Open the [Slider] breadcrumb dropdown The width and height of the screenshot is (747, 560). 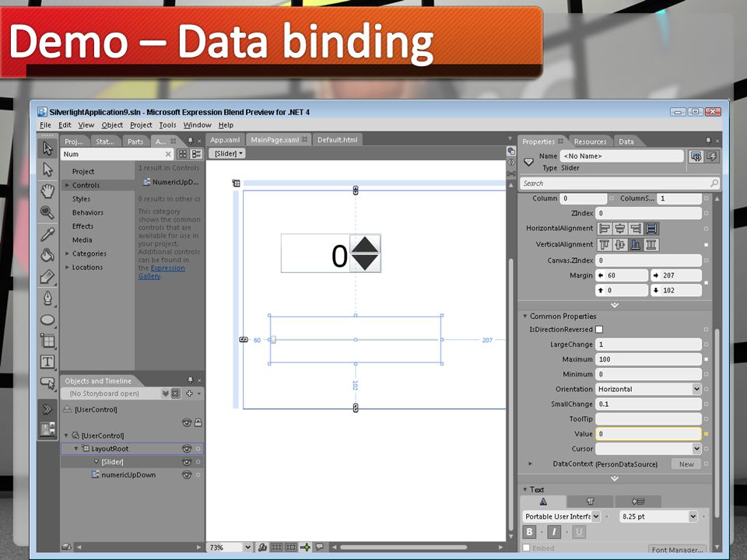click(228, 153)
